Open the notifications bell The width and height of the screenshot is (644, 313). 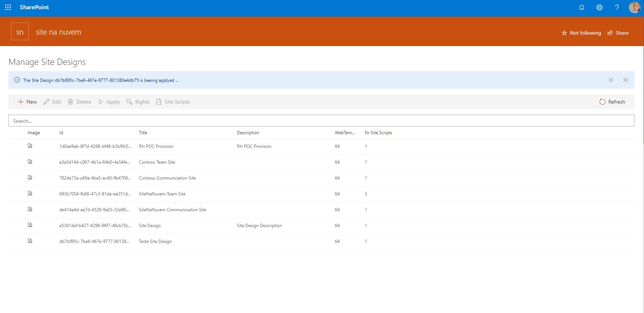[582, 7]
